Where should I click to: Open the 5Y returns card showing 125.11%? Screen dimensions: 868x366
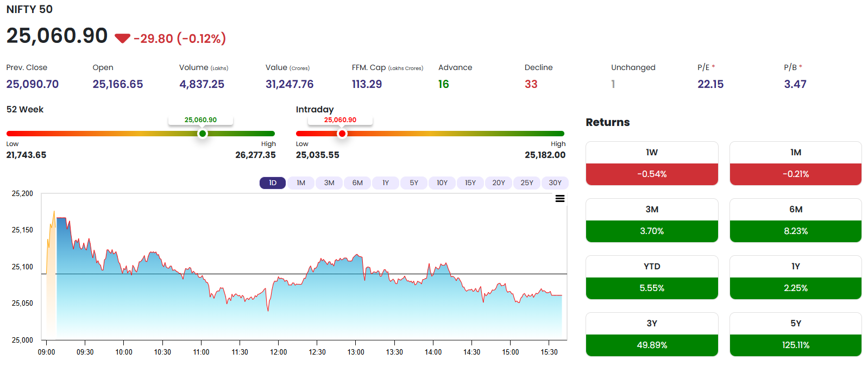796,335
